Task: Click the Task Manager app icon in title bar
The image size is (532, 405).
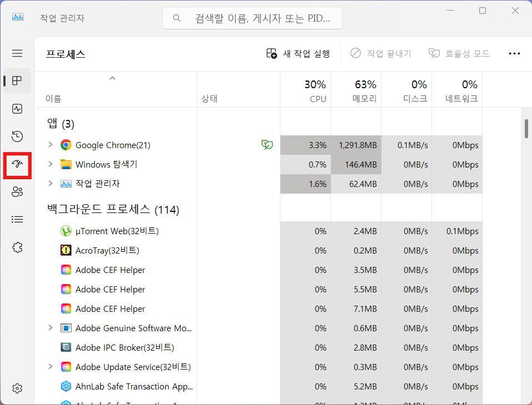Action: point(18,17)
